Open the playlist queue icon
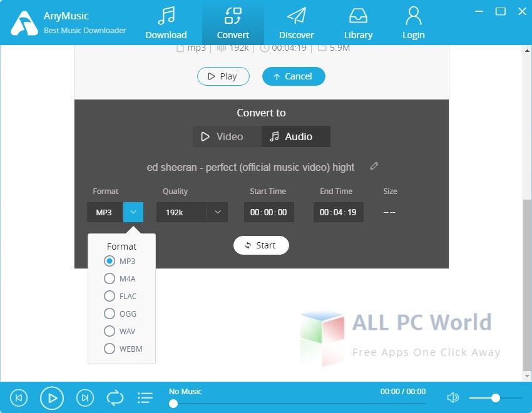532x413 pixels. [145, 398]
